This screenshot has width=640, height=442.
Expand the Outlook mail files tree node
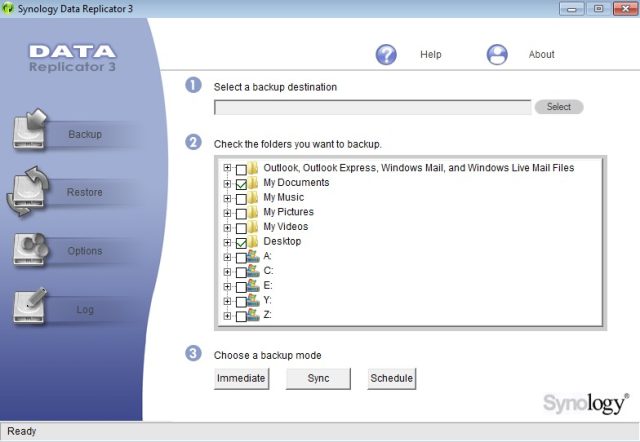pyautogui.click(x=227, y=168)
